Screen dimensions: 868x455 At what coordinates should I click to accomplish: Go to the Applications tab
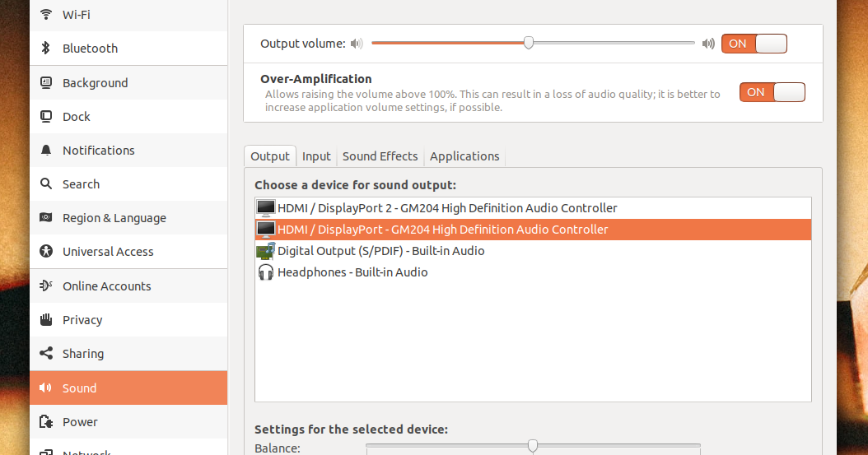click(x=464, y=156)
